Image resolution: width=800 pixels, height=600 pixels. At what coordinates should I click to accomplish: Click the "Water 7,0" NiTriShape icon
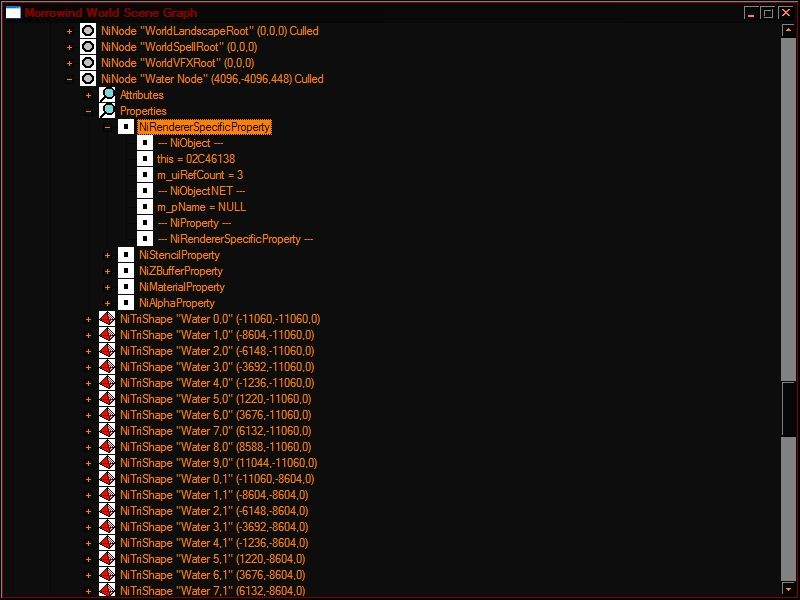pyautogui.click(x=107, y=431)
